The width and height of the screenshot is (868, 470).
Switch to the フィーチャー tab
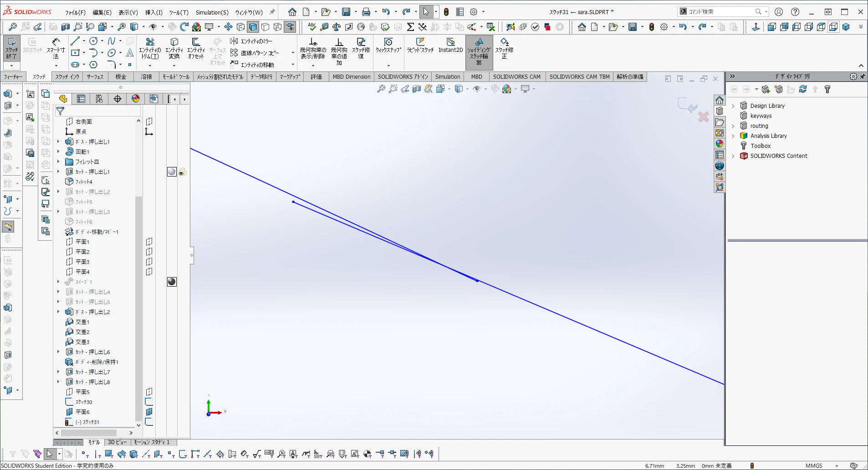coord(13,77)
